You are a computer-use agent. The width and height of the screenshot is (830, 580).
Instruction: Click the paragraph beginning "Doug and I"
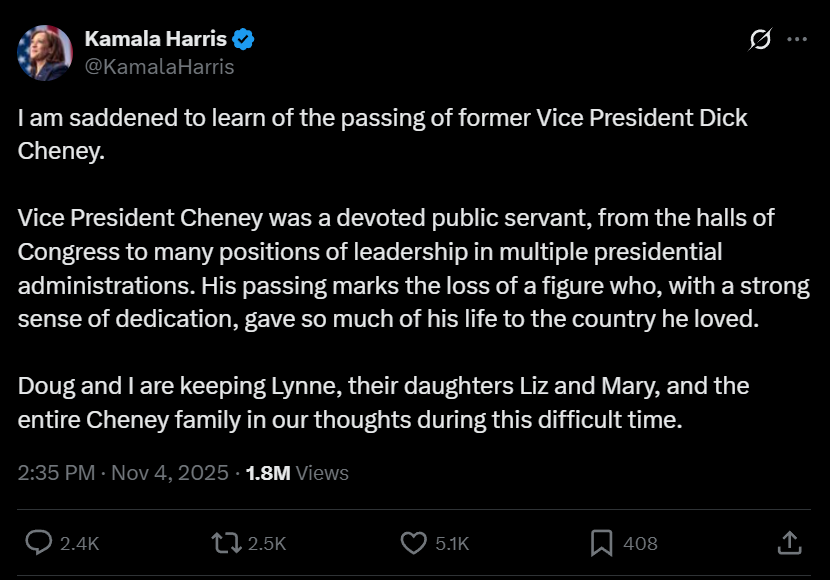coord(383,403)
